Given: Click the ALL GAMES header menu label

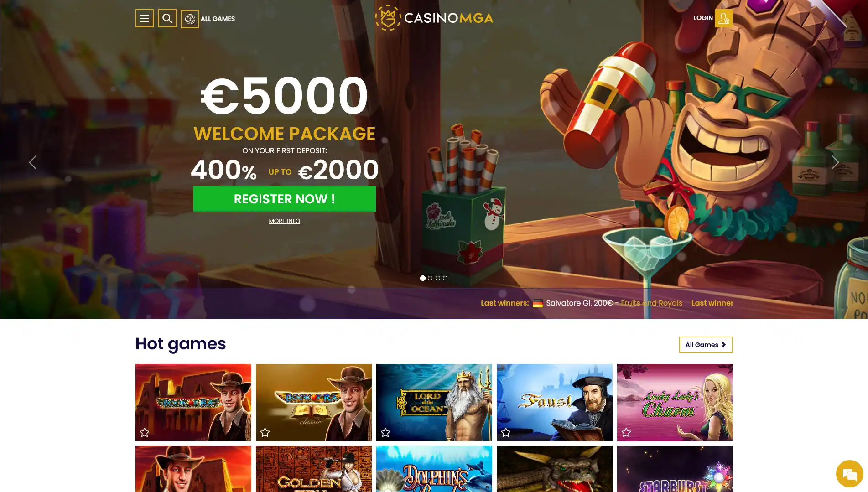Looking at the screenshot, I should 218,19.
